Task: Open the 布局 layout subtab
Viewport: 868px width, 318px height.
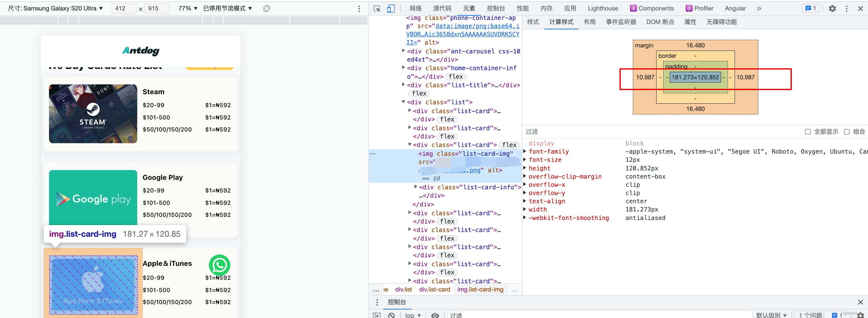Action: click(x=589, y=22)
